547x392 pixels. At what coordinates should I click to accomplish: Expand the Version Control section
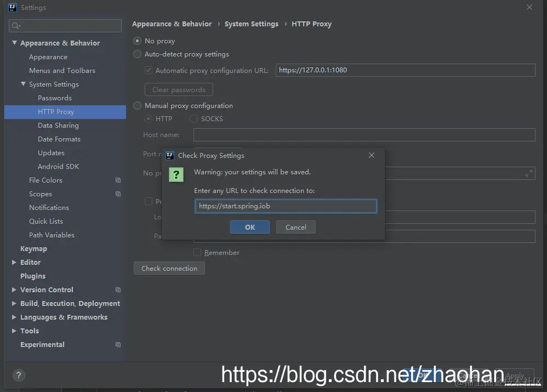(14, 289)
